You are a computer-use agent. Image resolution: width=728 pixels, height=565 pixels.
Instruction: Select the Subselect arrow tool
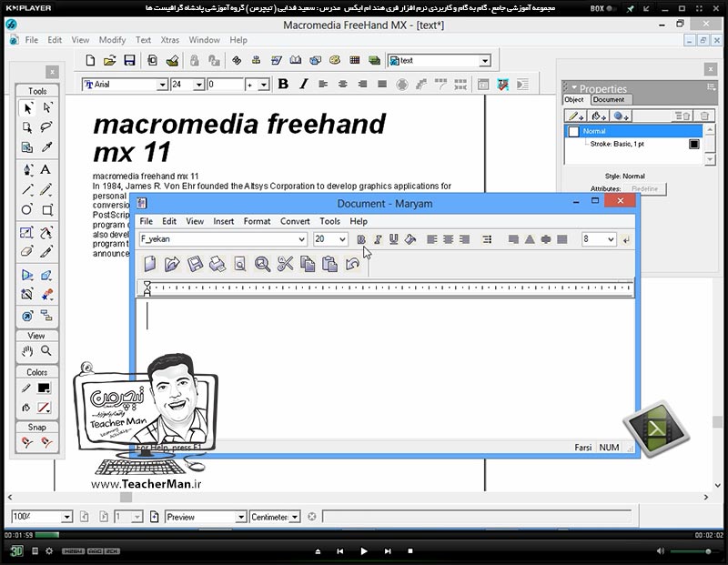pos(47,108)
